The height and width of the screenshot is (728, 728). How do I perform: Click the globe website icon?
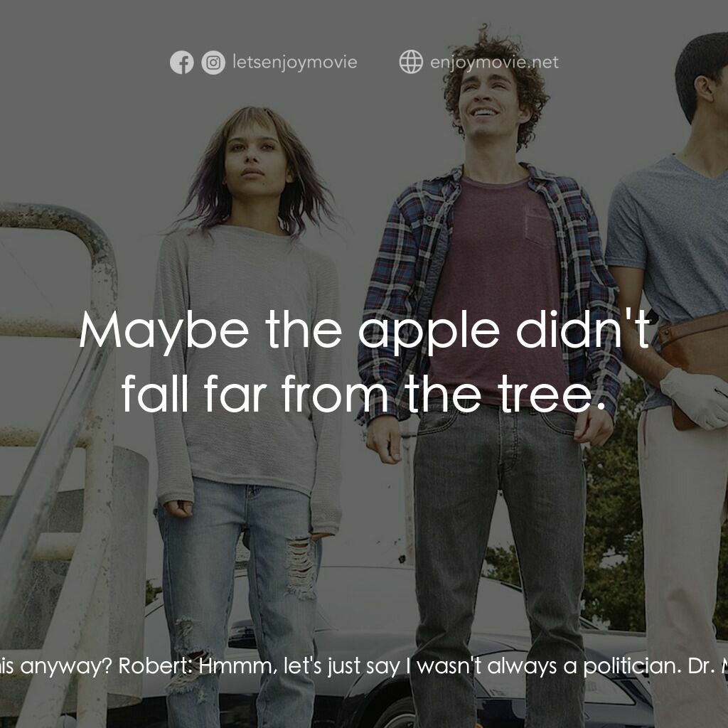coord(411,62)
